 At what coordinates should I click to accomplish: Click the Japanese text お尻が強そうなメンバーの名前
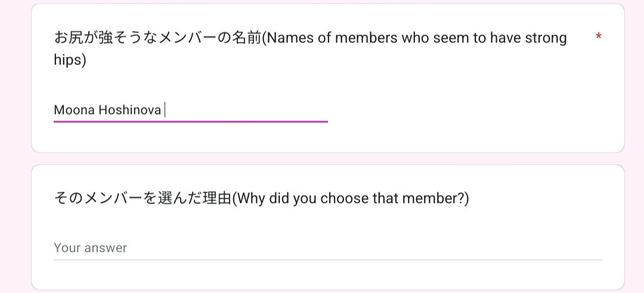pos(157,38)
